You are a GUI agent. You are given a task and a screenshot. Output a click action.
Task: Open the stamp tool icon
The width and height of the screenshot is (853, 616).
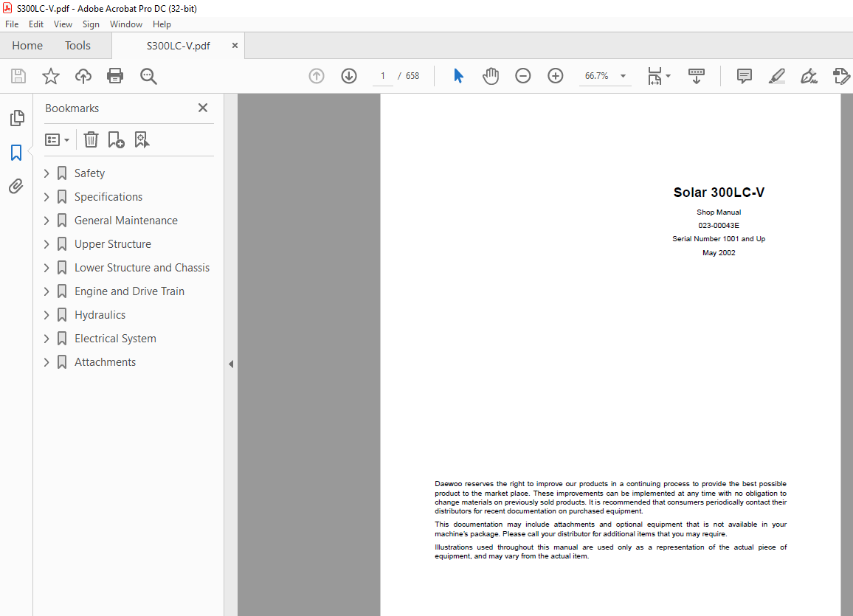pos(842,76)
